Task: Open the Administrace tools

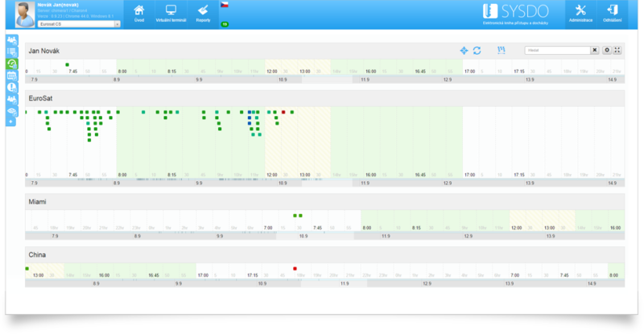Action: [580, 14]
